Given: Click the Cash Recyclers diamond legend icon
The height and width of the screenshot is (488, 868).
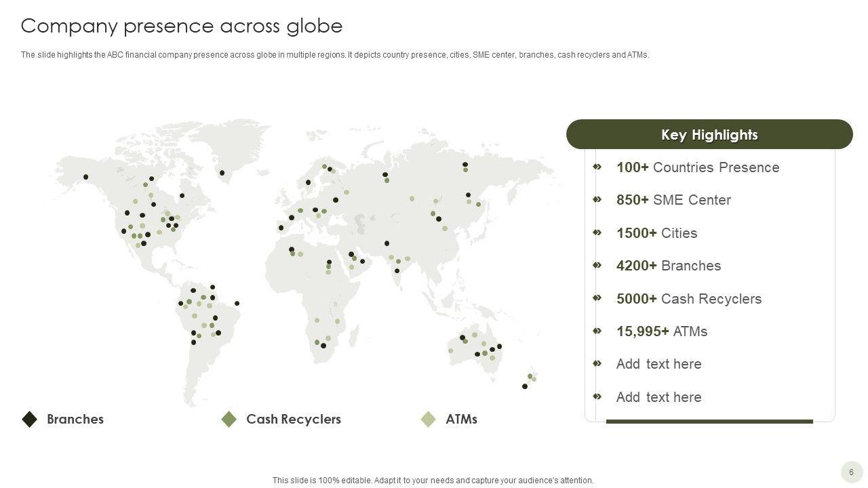Looking at the screenshot, I should point(229,420).
